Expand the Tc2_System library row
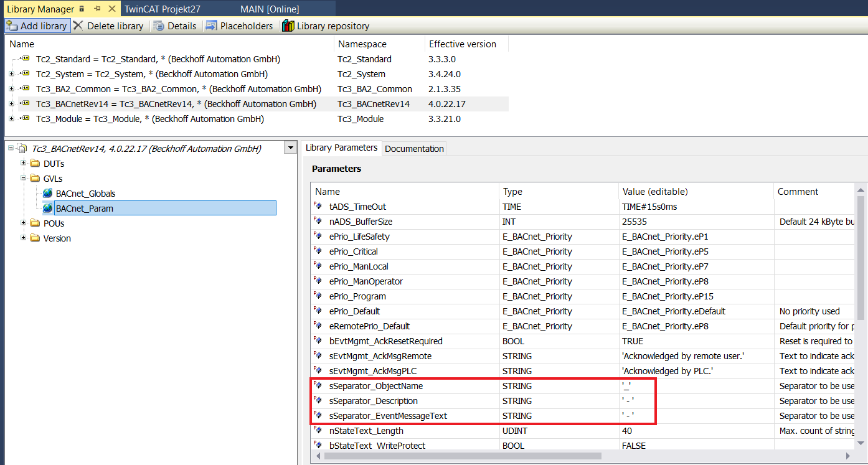This screenshot has width=868, height=465. pyautogui.click(x=12, y=74)
